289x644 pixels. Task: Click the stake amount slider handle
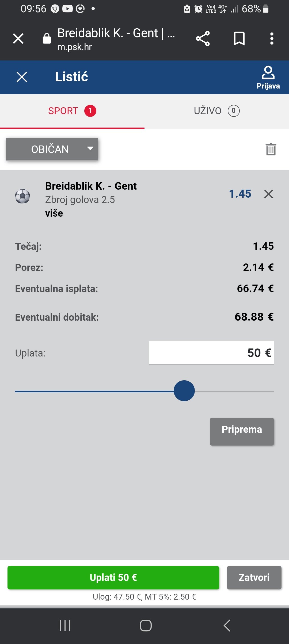coord(184,391)
